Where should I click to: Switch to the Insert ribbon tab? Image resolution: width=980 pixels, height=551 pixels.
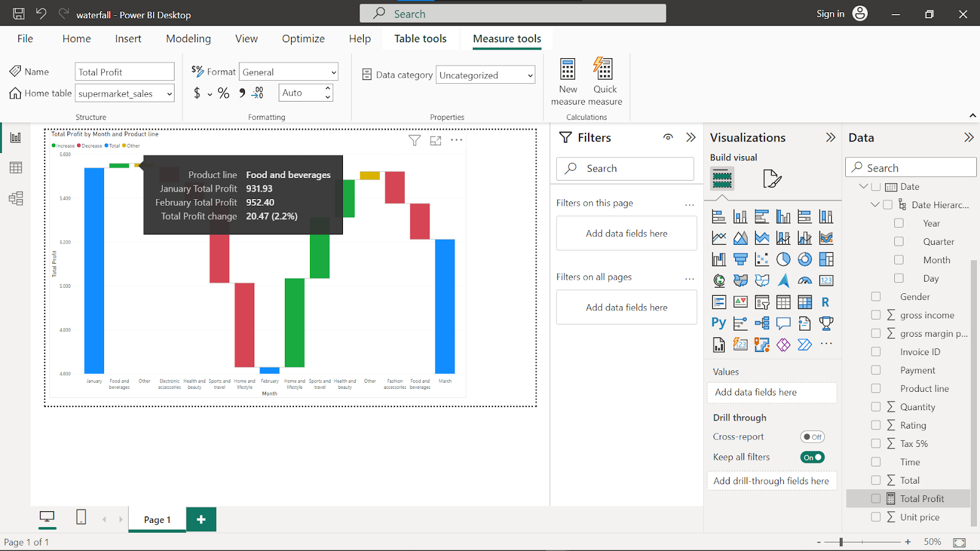[128, 39]
